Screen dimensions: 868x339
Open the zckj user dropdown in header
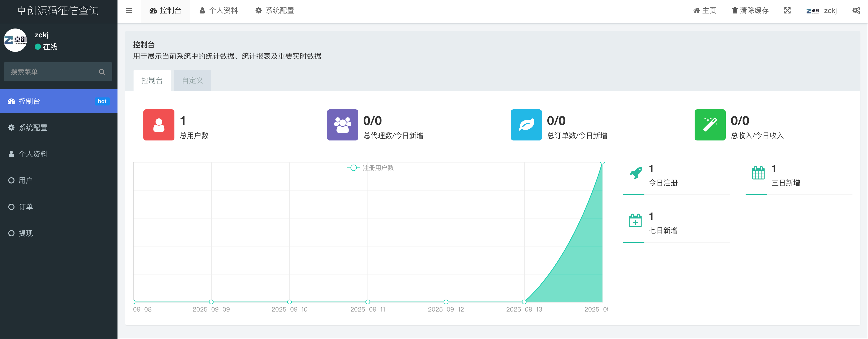click(x=822, y=10)
